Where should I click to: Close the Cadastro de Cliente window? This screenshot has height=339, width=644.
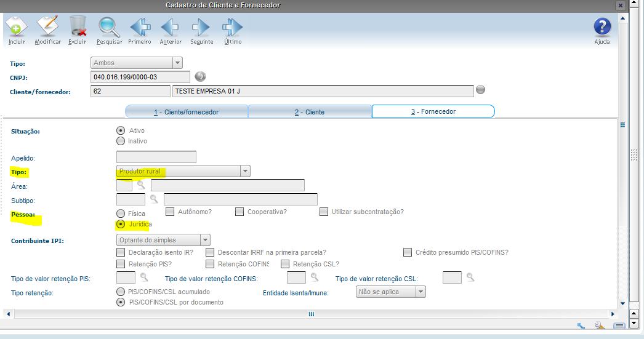coord(621,6)
